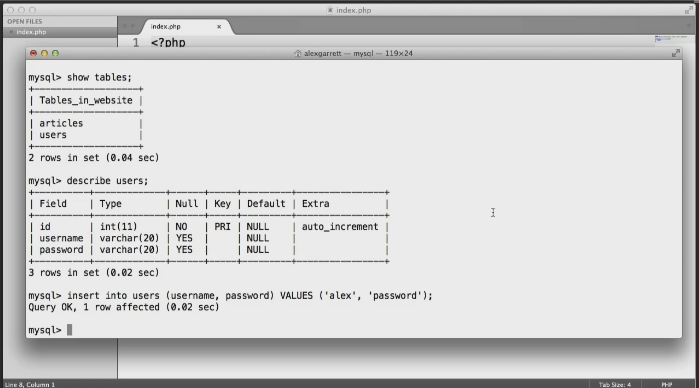Click '2 rows in set (0.04 sec)' text
This screenshot has width=699, height=388.
(94, 158)
